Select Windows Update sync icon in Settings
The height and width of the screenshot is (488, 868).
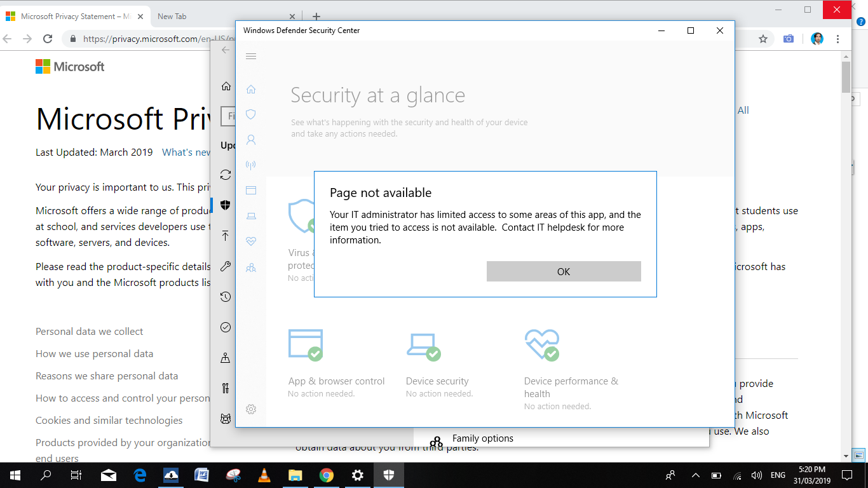[x=226, y=175]
